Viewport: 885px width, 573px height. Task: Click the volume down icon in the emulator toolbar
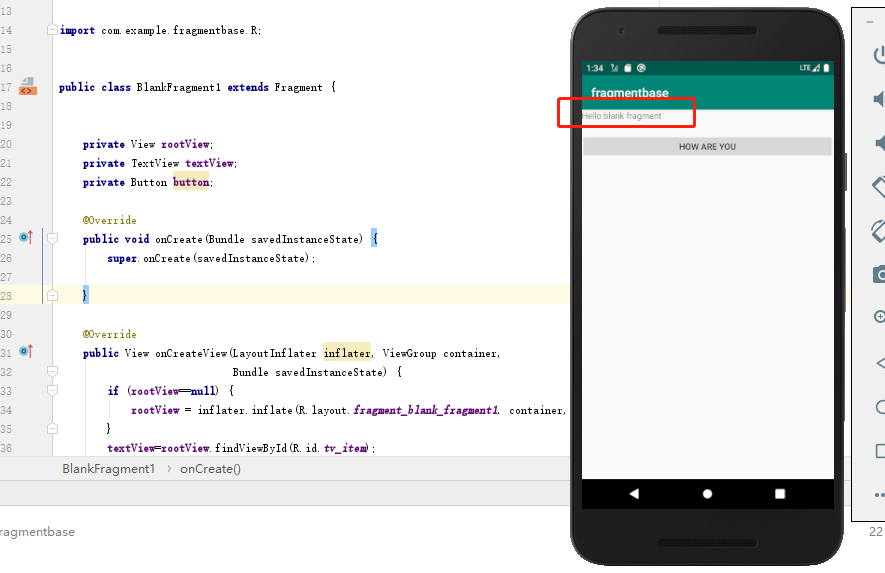879,142
